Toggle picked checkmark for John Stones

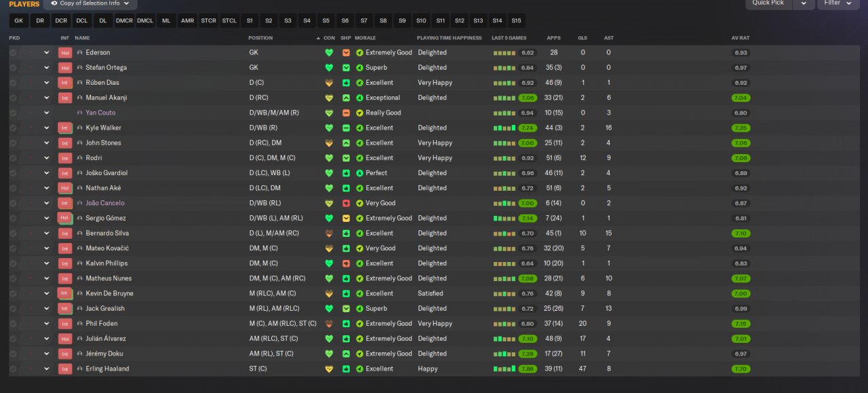click(13, 143)
